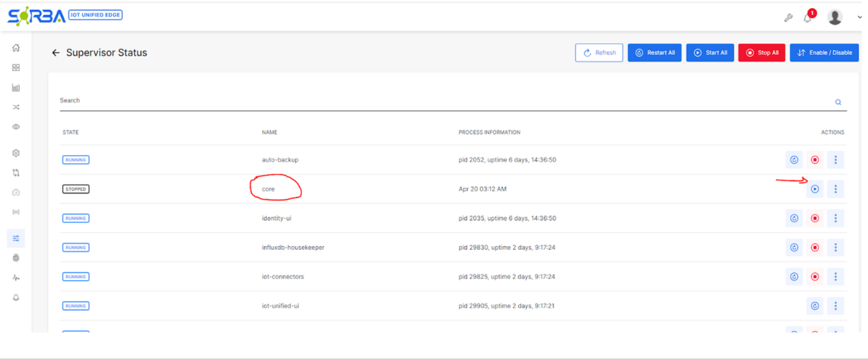Open notifications bell in the top bar
The image size is (868, 360).
[x=808, y=18]
